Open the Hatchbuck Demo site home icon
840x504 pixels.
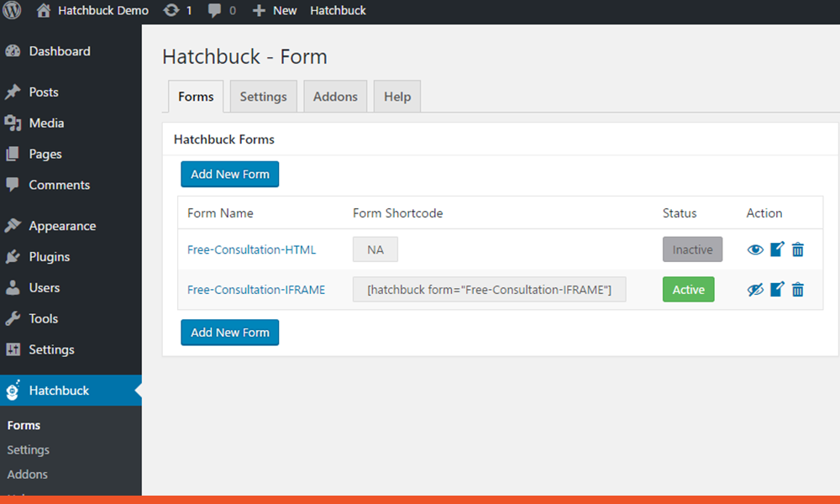click(x=44, y=10)
